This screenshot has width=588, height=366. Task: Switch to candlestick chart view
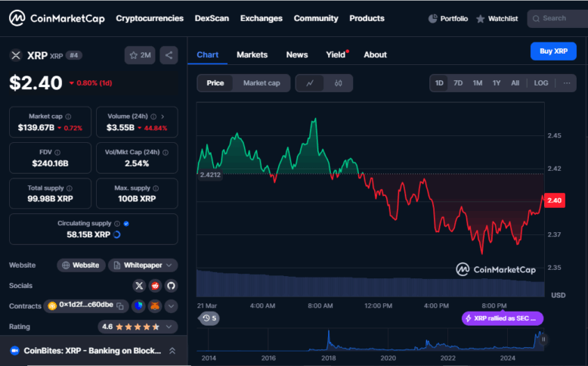339,83
